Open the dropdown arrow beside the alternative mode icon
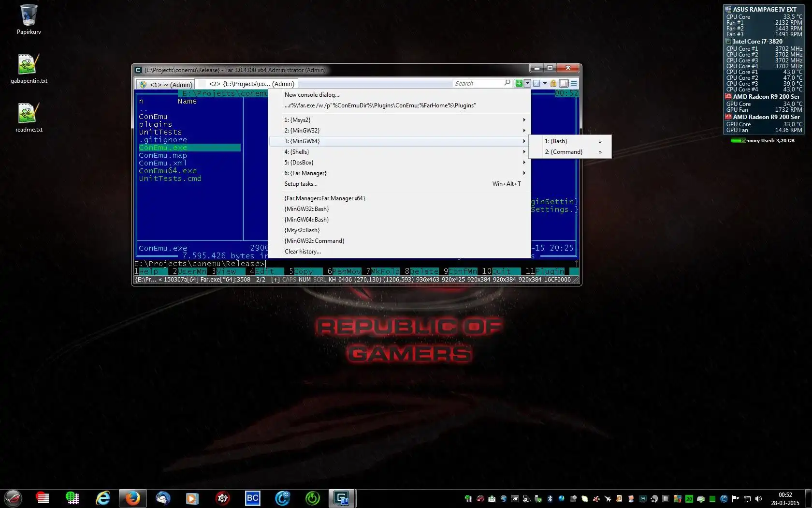 [x=545, y=83]
